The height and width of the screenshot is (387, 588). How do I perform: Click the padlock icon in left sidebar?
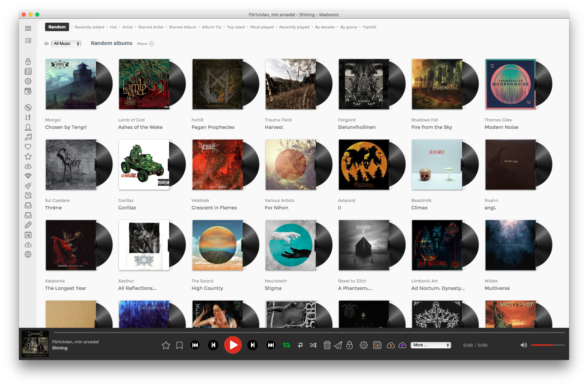tap(28, 62)
